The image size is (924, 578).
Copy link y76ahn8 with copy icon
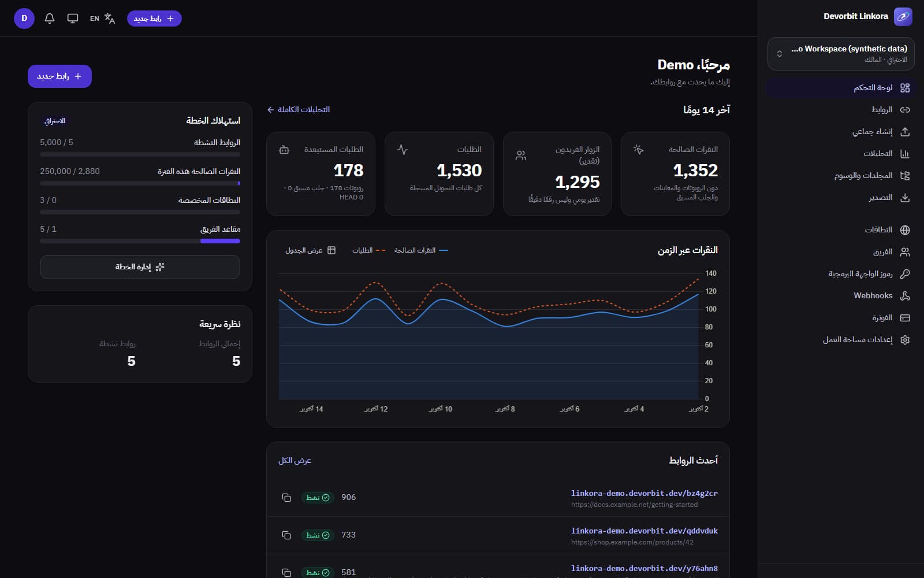pos(286,573)
